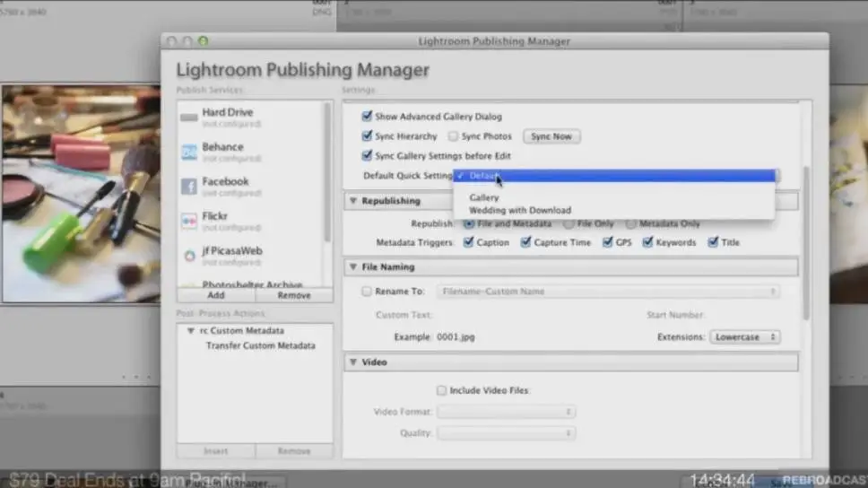Toggle the Capture Time metadata trigger
The height and width of the screenshot is (488, 868).
525,242
